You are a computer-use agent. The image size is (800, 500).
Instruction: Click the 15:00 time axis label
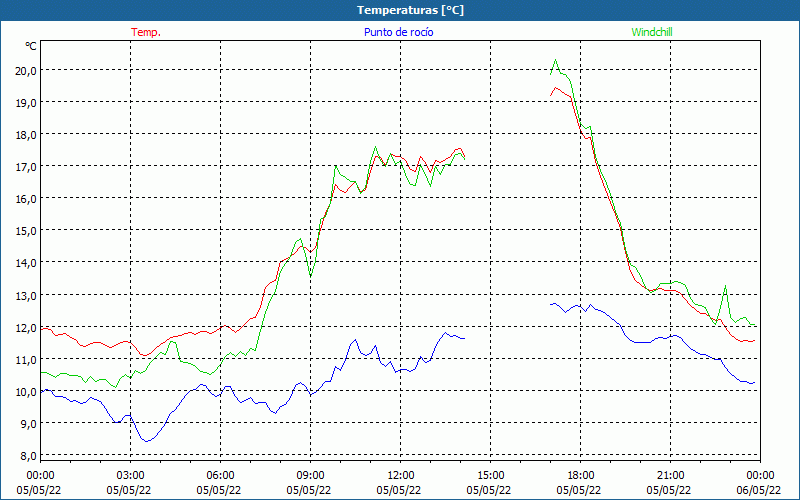[x=491, y=476]
